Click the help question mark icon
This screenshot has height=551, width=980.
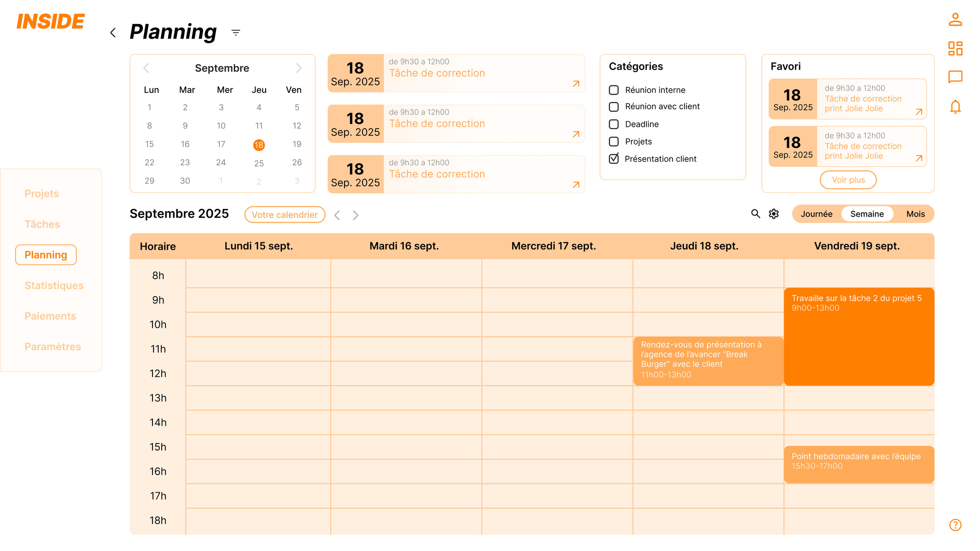(x=955, y=525)
